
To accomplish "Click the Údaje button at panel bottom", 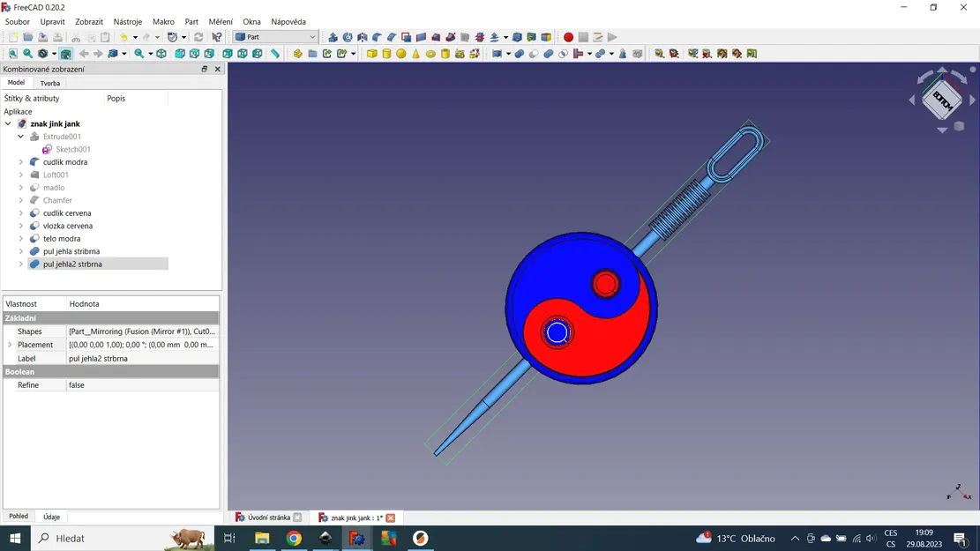I will [51, 516].
